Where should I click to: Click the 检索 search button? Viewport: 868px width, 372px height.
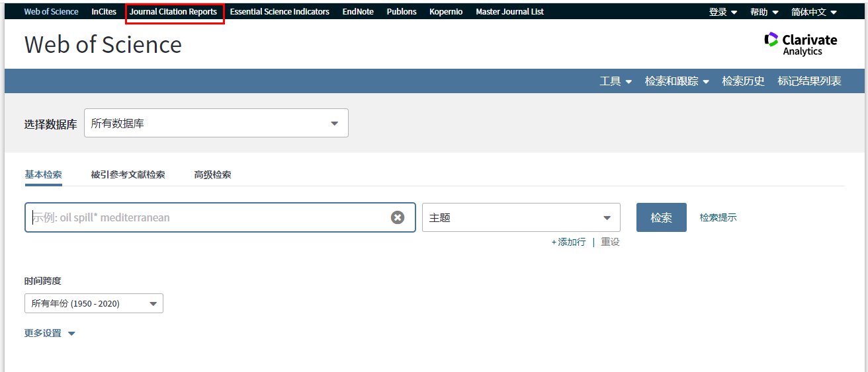click(662, 217)
